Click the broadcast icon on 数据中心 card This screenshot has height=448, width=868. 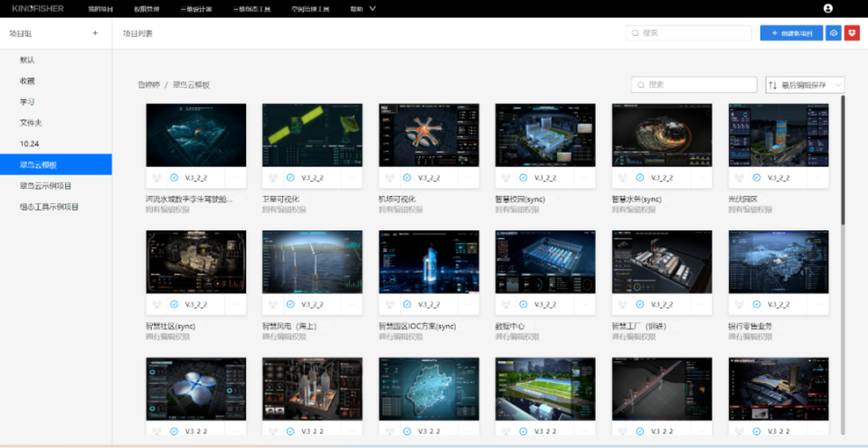[x=506, y=304]
